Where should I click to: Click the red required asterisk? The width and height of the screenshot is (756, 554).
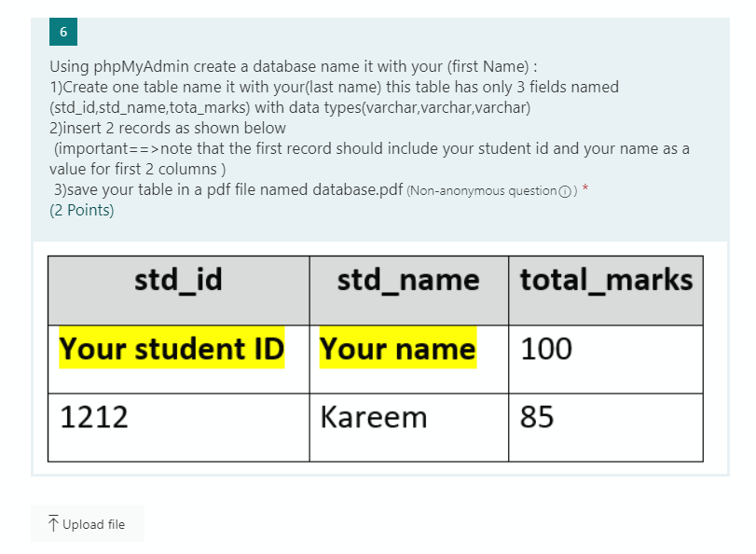click(587, 188)
